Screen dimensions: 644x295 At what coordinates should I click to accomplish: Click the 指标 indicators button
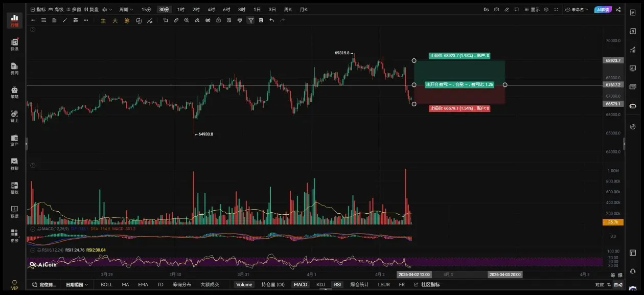pos(38,9)
